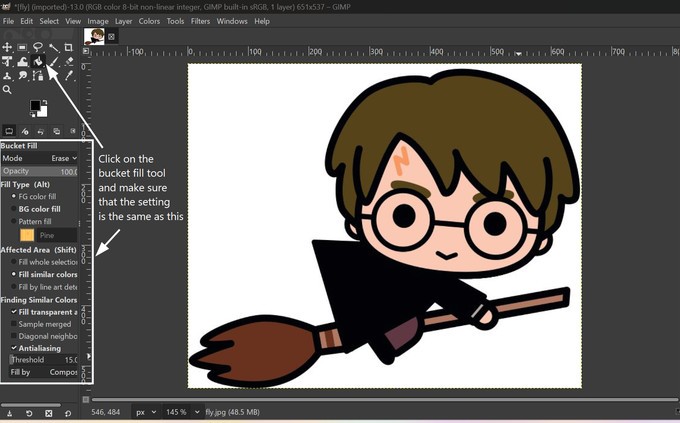Restore tool preset icon at panel bottom

pos(29,413)
